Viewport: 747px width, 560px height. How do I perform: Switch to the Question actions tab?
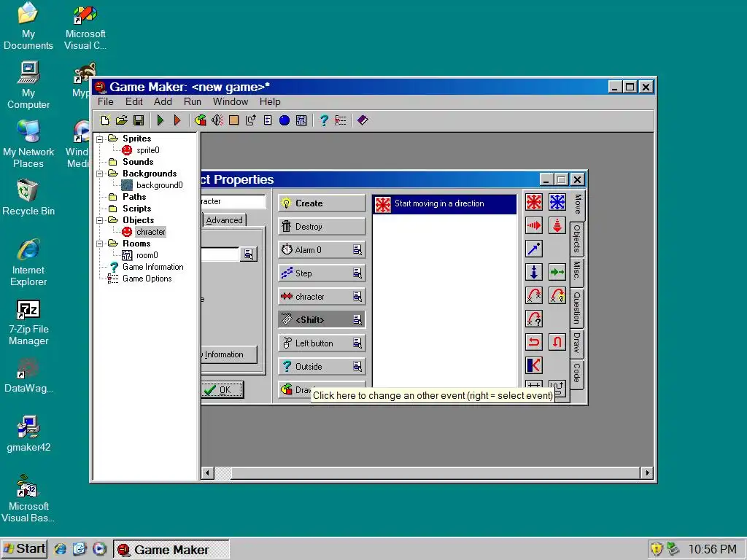(x=577, y=308)
